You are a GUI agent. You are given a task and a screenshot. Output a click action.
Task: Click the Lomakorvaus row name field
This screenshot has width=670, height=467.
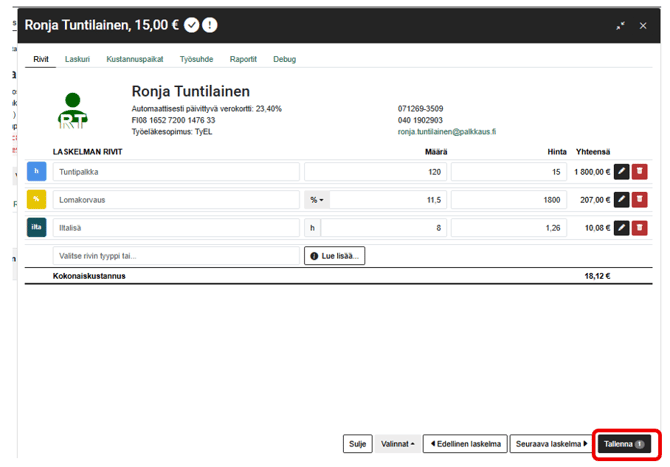coord(176,200)
